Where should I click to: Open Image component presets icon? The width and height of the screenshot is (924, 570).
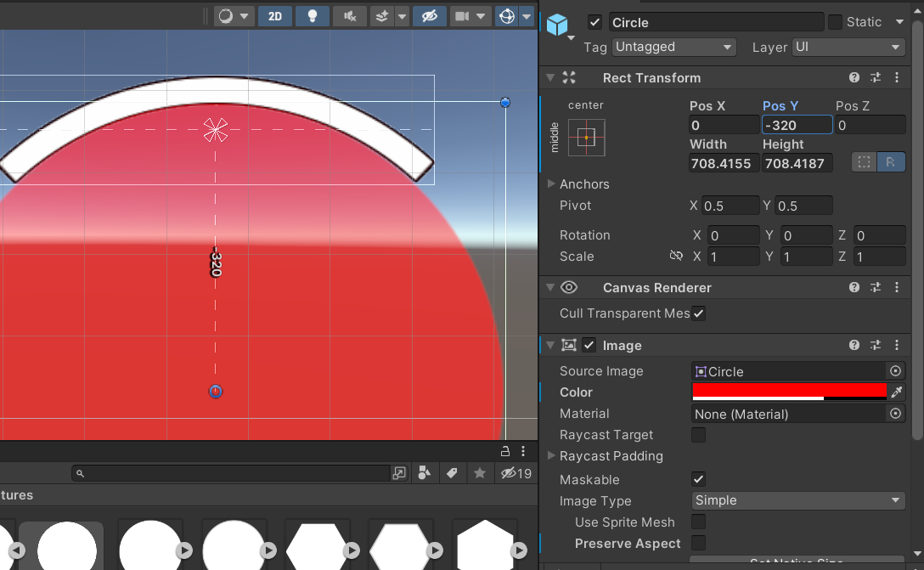(x=876, y=345)
